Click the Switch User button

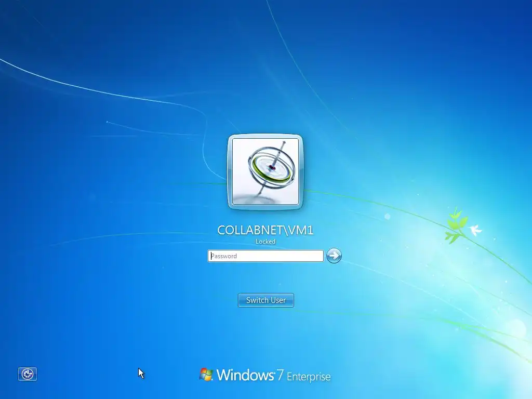pos(266,300)
